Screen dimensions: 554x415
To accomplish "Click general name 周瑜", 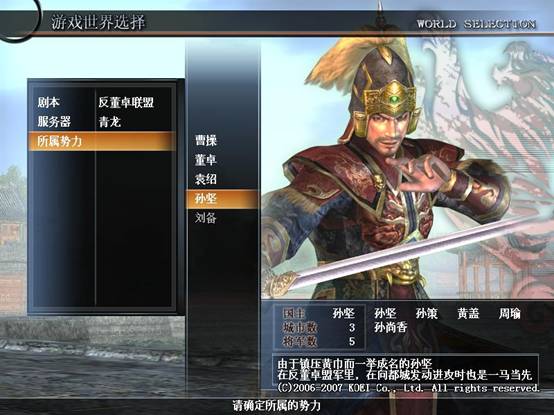I will pos(509,314).
